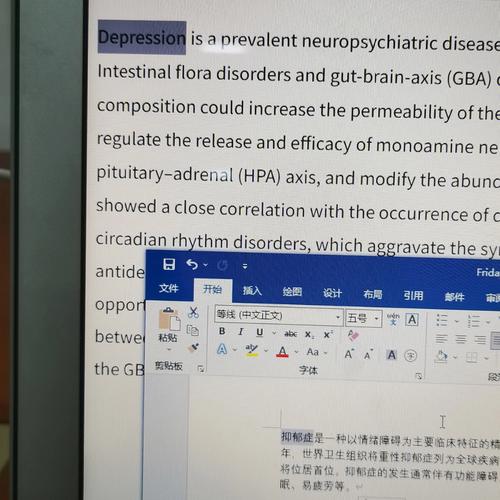Click the Text Effects outlined A icon
This screenshot has width=500, height=500.
[222, 349]
